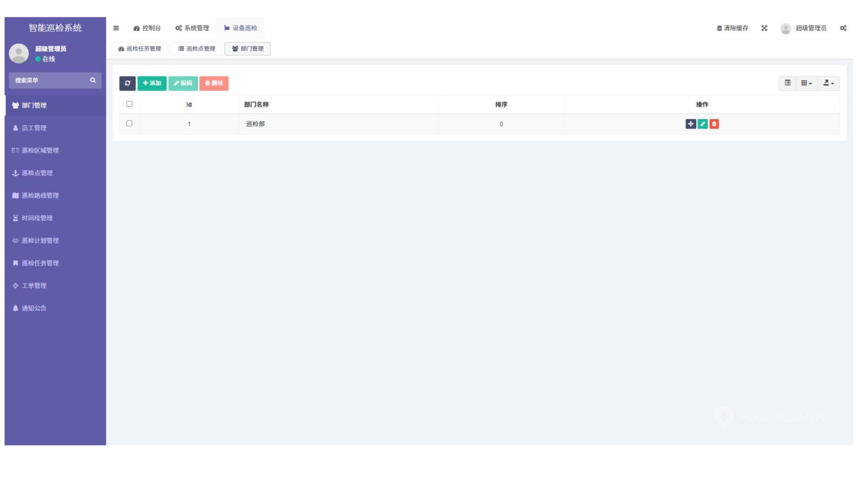The height and width of the screenshot is (488, 868).
Task: Click the 超级管理员 avatar in sidebar
Action: [19, 54]
